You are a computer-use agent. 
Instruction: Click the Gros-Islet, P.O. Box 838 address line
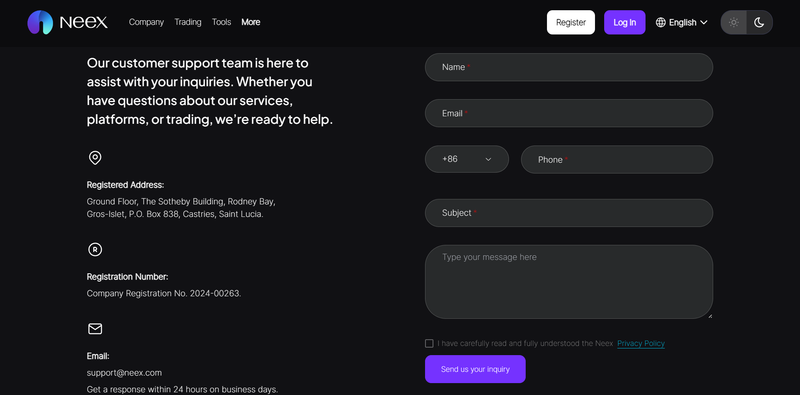175,214
